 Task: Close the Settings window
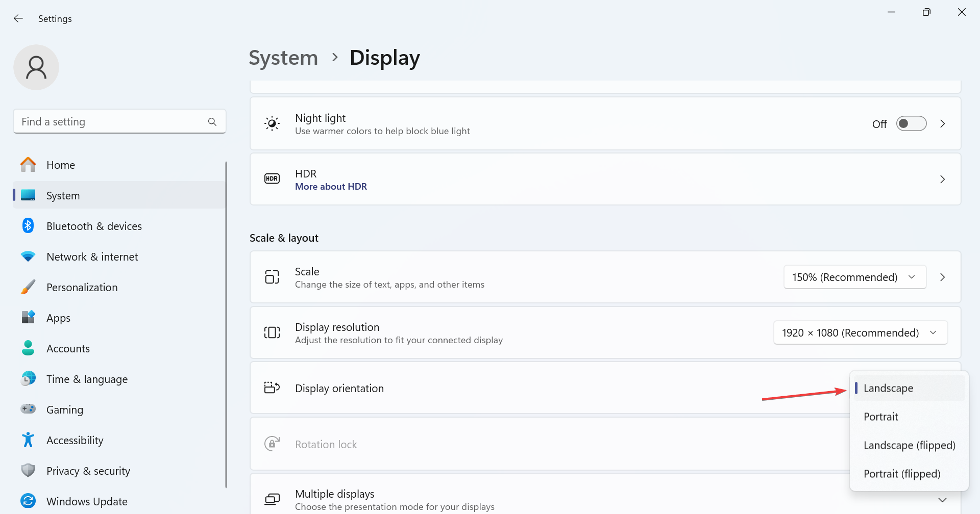pyautogui.click(x=962, y=12)
